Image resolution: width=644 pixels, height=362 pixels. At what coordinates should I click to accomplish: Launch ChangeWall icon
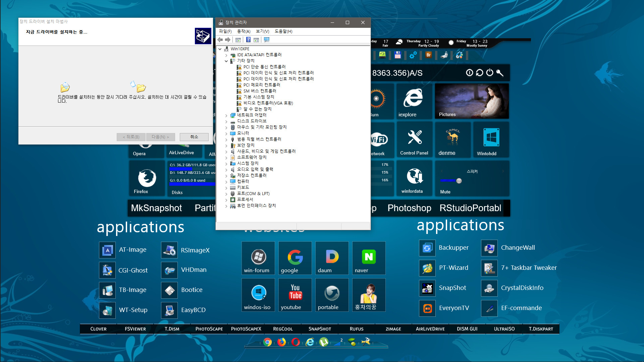pyautogui.click(x=489, y=248)
